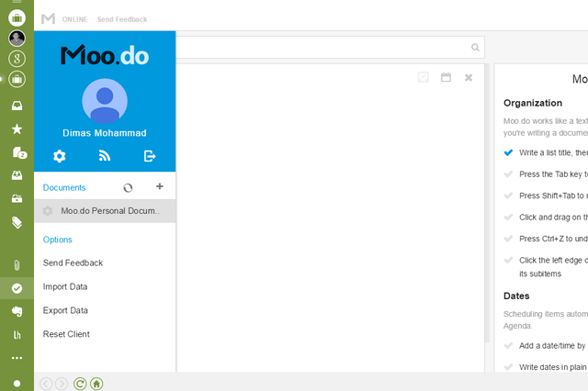Open the Google account sidebar icon
The height and width of the screenshot is (391, 588).
point(17,59)
